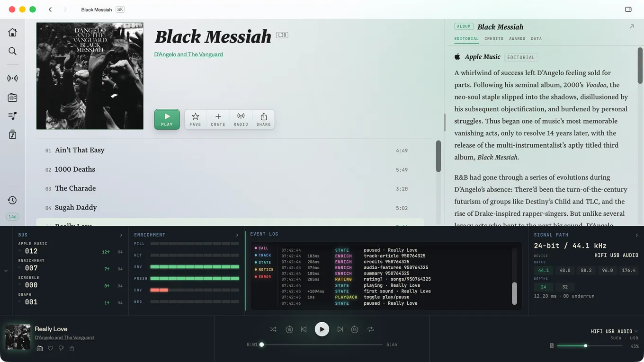Expand the Enrichment panel chevron
Viewport: 644px width, 362px height.
(x=237, y=235)
